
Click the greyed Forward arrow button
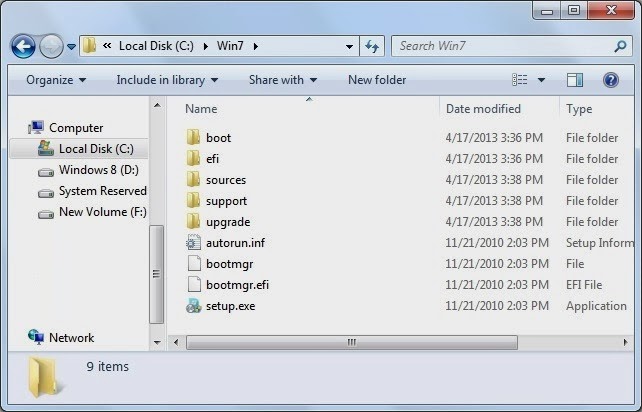click(51, 46)
